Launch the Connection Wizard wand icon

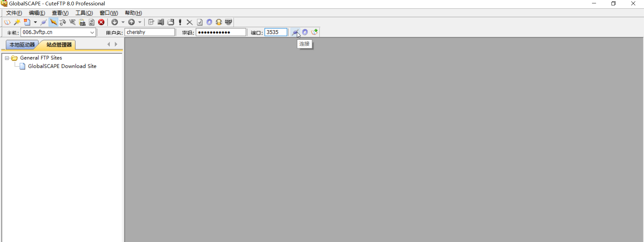[x=17, y=22]
